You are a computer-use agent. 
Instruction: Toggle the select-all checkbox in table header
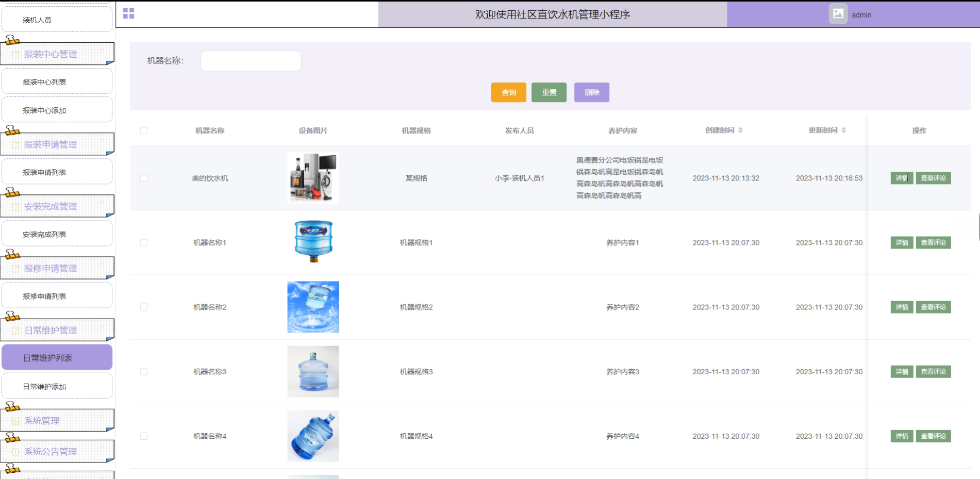tap(144, 131)
